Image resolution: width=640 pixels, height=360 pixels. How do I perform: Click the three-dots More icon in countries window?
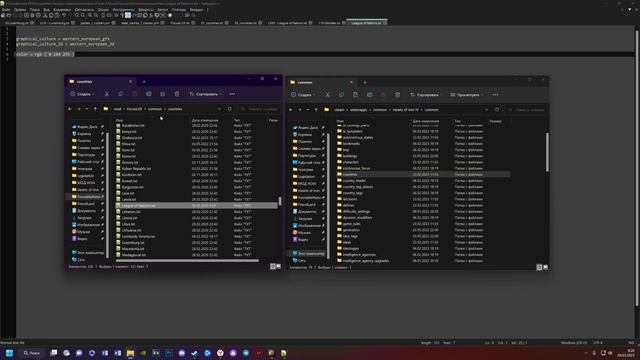232,94
